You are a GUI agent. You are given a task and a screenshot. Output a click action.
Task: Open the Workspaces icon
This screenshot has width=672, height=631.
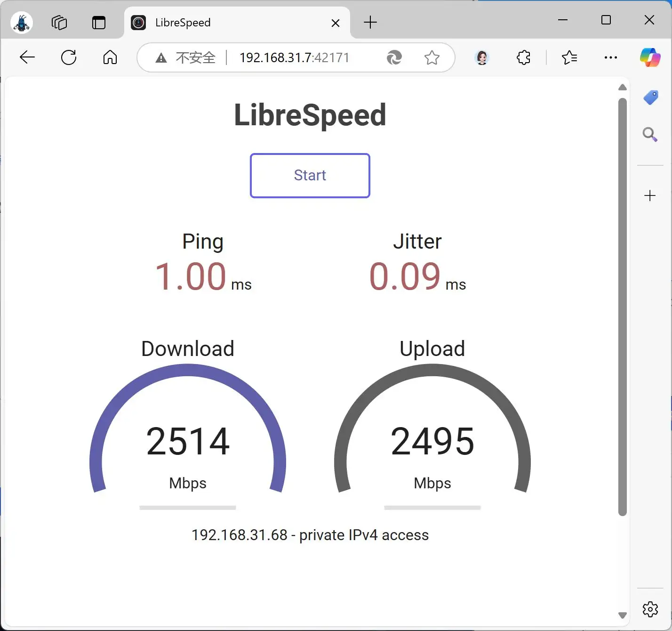(59, 23)
